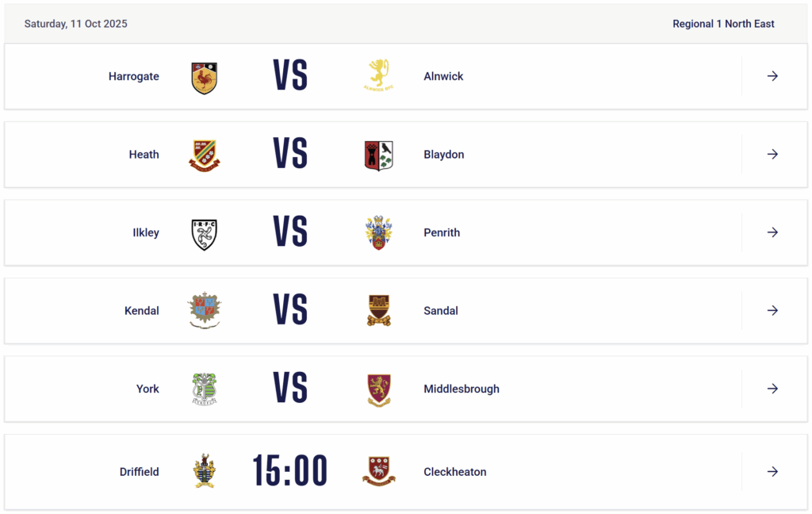Click the Ilkley IRFC shield crest

(205, 233)
